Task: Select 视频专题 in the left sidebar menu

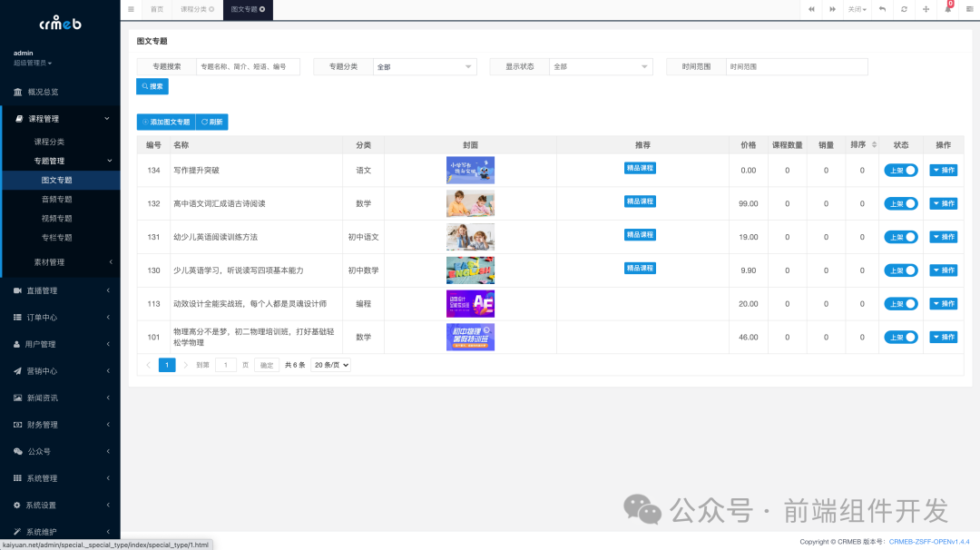Action: [56, 218]
